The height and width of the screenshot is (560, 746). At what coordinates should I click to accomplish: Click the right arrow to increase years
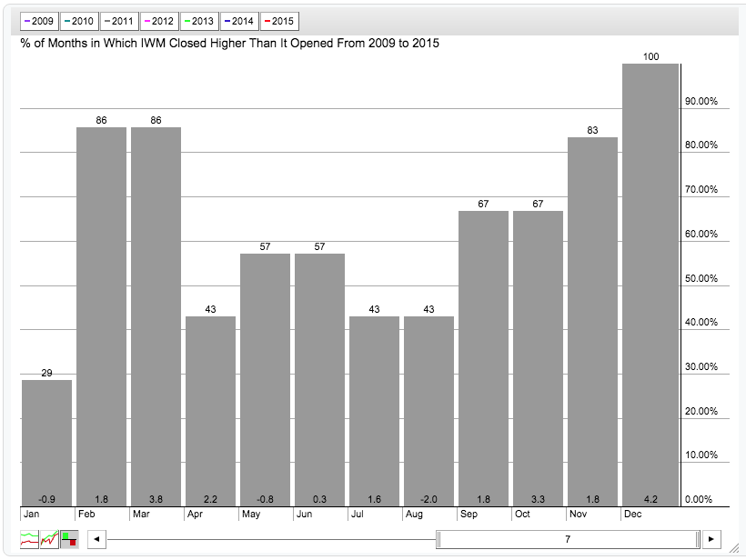[x=711, y=539]
